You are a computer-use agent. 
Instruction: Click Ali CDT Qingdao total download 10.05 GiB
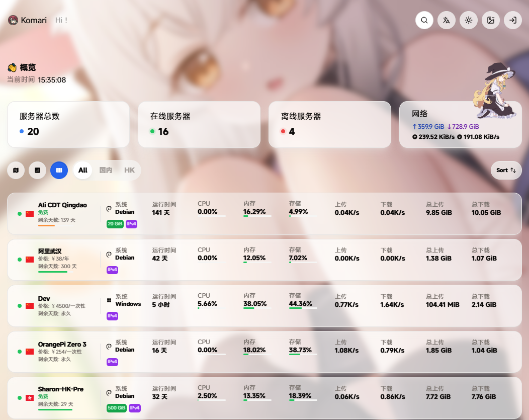click(x=486, y=213)
